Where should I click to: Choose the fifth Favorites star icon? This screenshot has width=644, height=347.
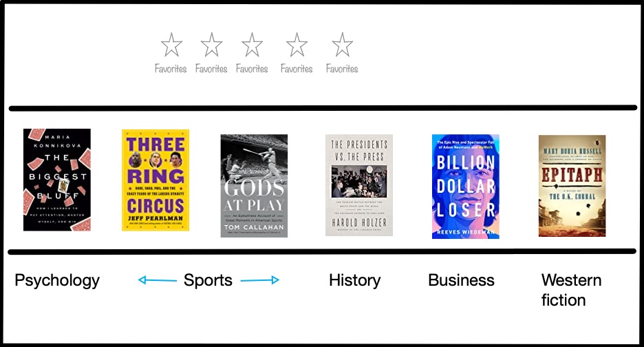pos(342,46)
